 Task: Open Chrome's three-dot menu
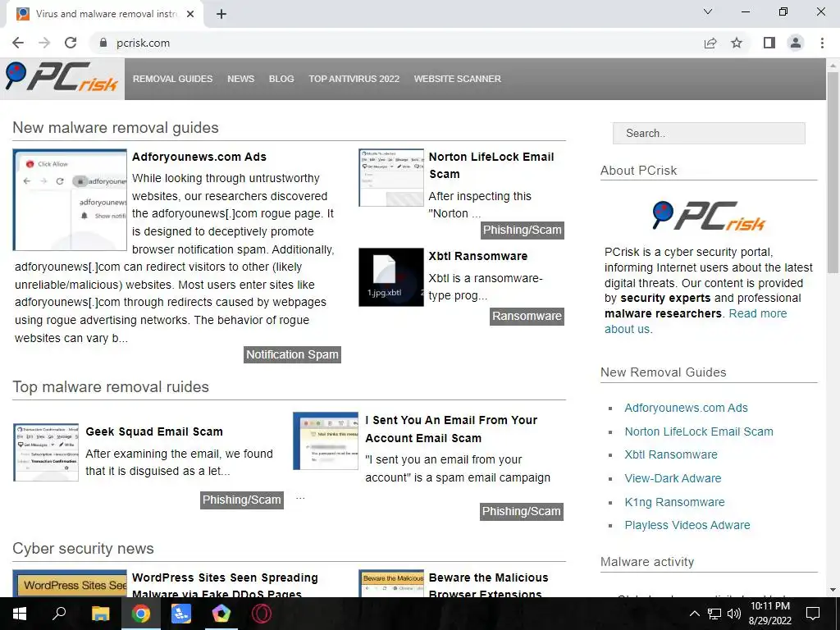point(822,43)
